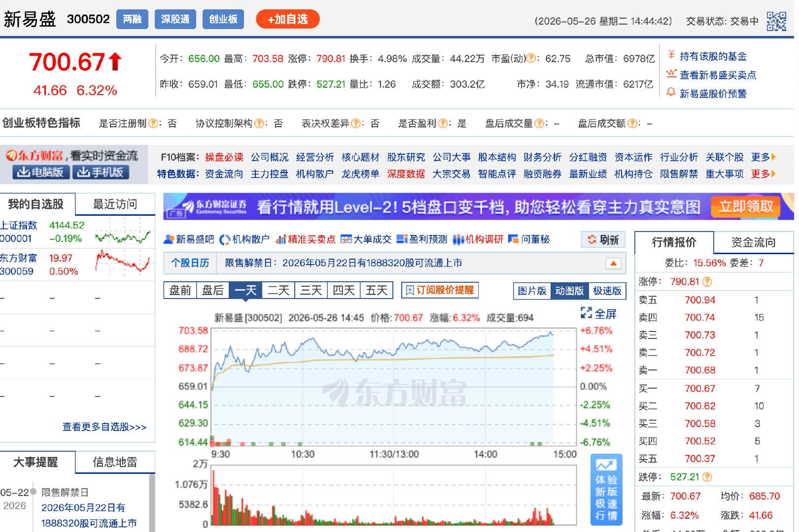799x532 pixels.
Task: Click the 深股通 tag button
Action: pyautogui.click(x=175, y=19)
